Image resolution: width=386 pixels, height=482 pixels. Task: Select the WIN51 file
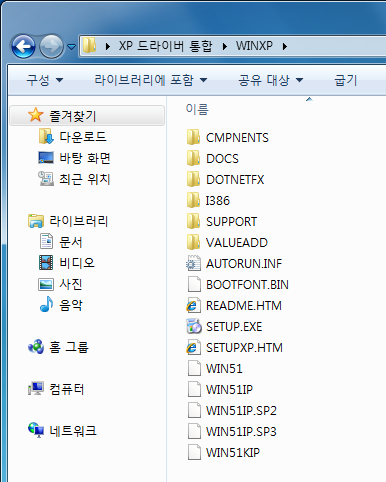coord(224,369)
